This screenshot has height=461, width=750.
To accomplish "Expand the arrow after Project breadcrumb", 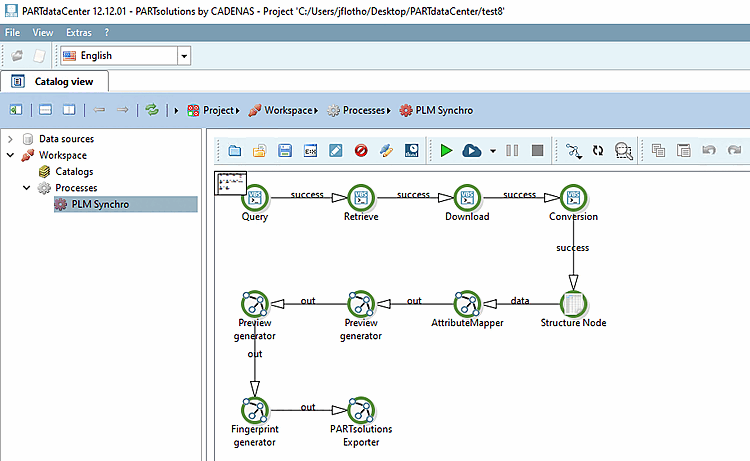I will coord(238,110).
